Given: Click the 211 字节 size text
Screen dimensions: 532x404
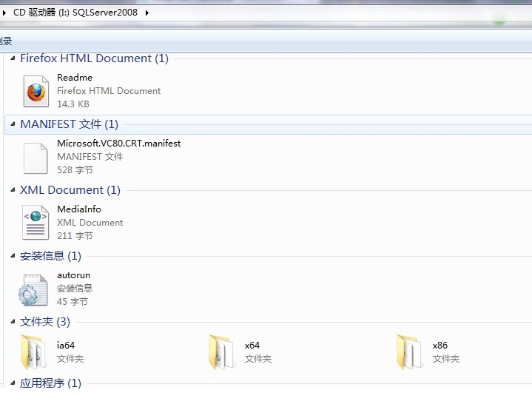Looking at the screenshot, I should pos(75,236).
